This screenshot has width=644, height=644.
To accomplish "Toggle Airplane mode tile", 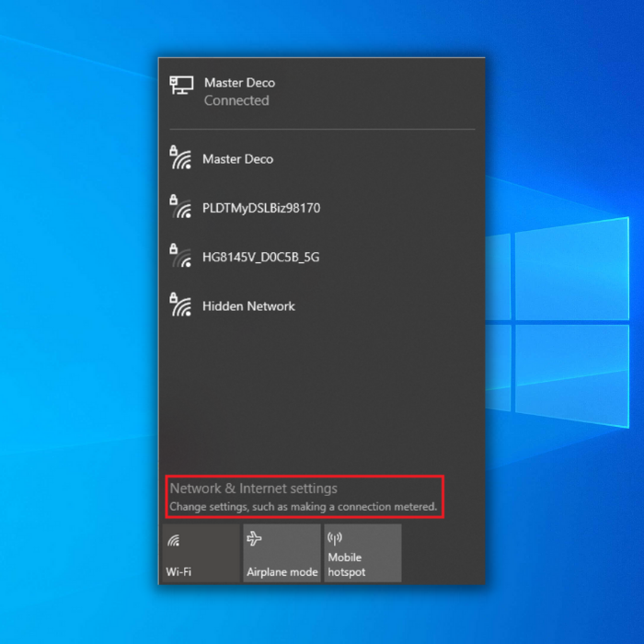I will 282,553.
